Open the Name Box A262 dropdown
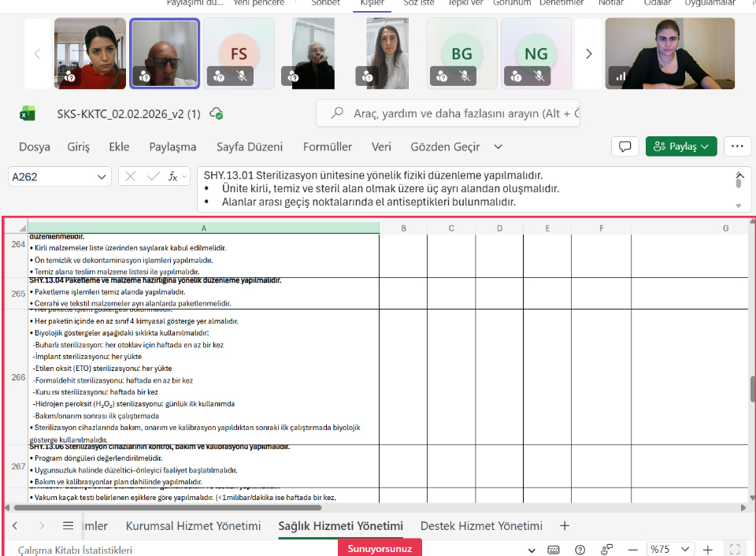Viewport: 756px width, 556px height. pos(102,176)
